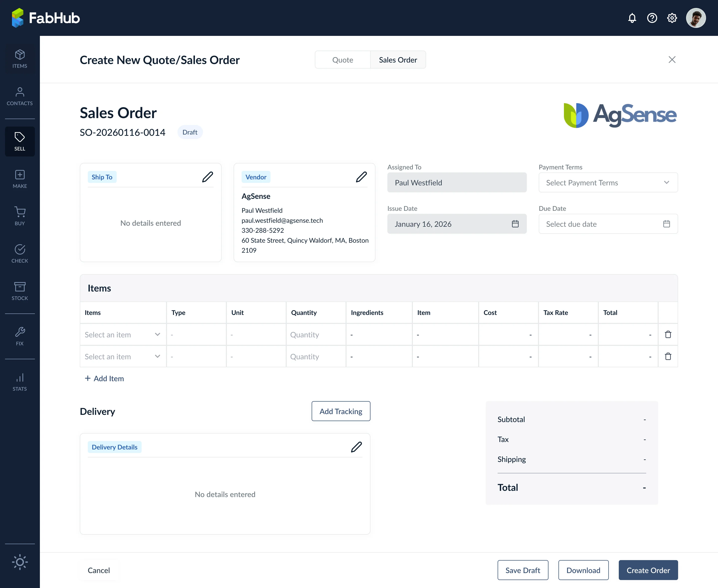Click the Delivery Details label tag
This screenshot has height=588, width=718.
click(114, 447)
